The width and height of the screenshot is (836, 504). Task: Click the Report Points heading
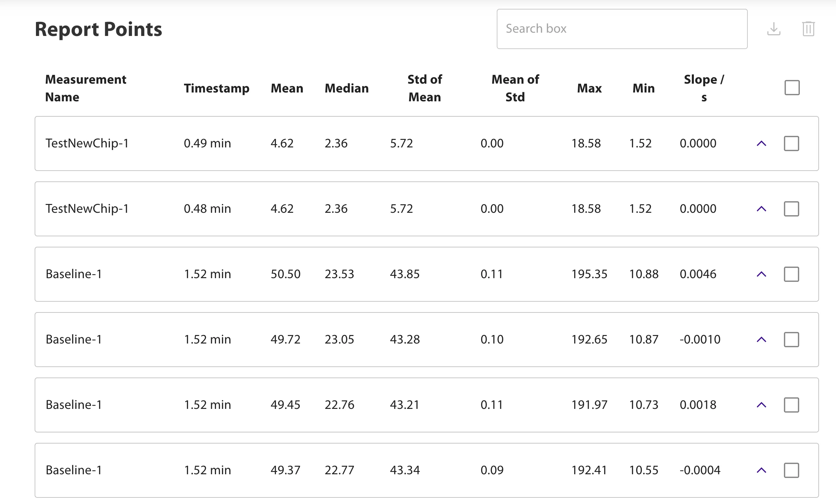pos(98,29)
